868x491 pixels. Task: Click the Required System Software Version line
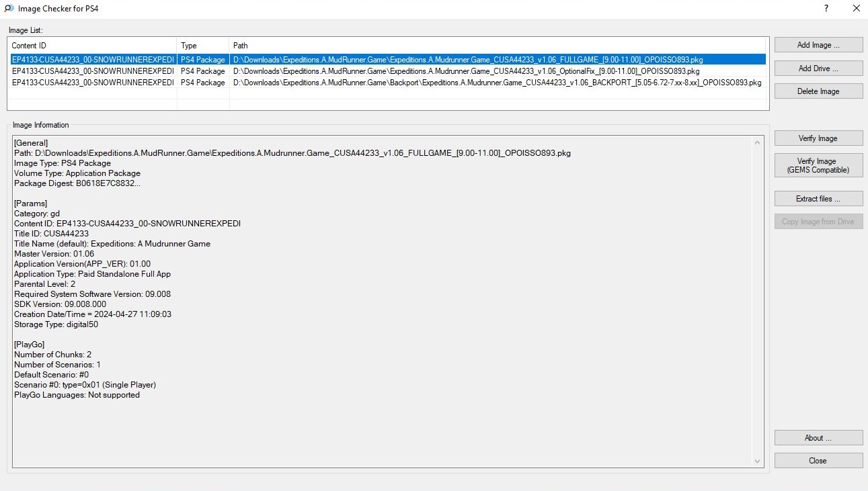[x=92, y=294]
